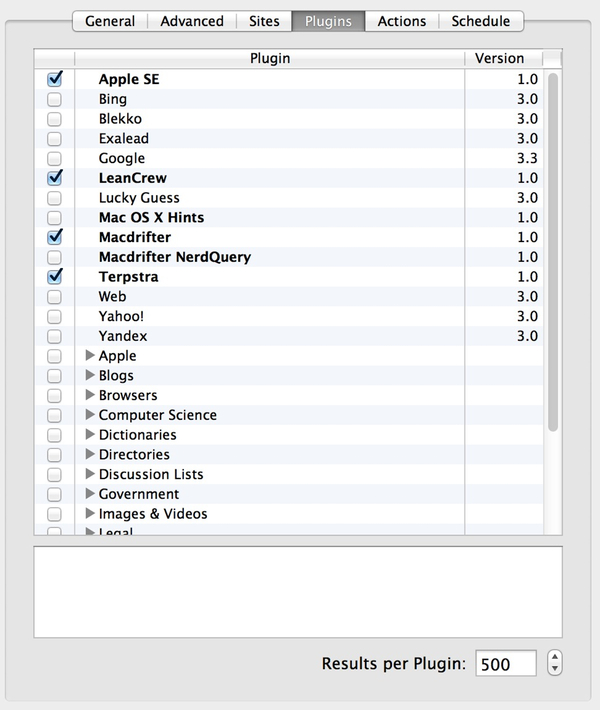Select the LeanCrew plugin name
This screenshot has width=600, height=710.
point(133,178)
